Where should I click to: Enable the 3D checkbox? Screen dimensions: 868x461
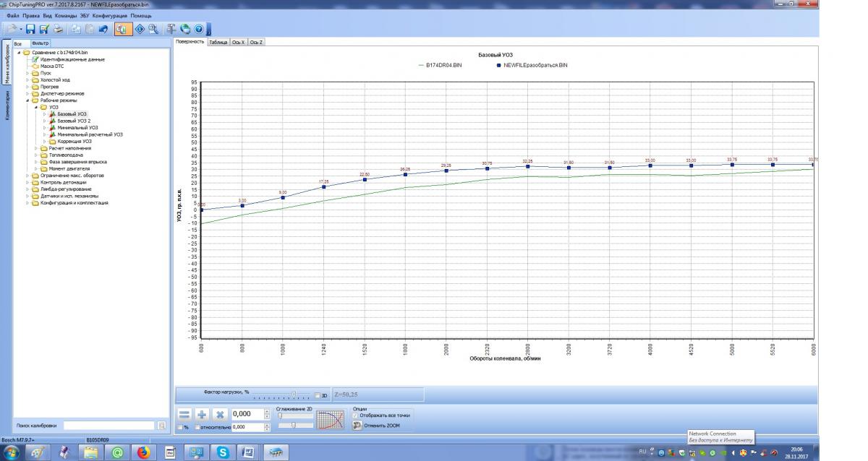tap(317, 395)
